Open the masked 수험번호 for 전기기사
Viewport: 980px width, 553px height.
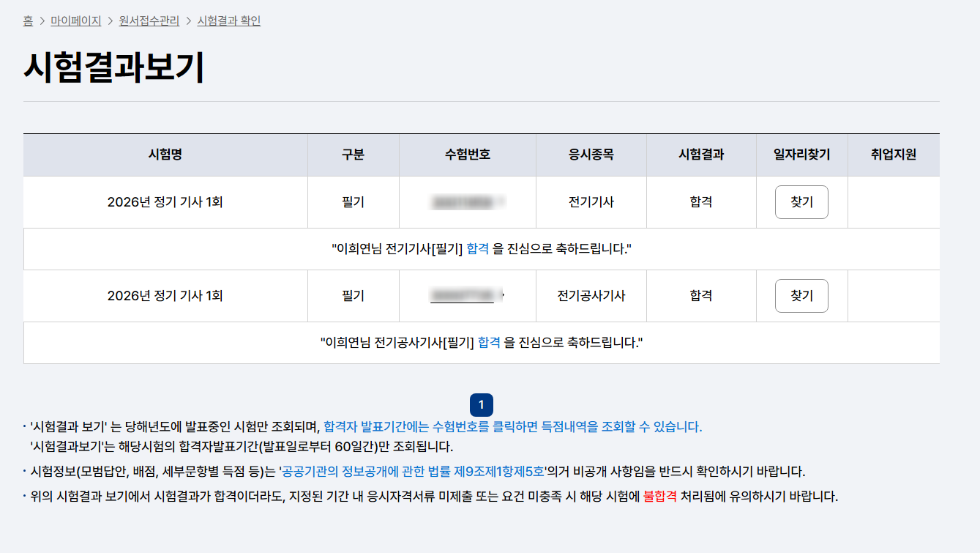point(466,201)
